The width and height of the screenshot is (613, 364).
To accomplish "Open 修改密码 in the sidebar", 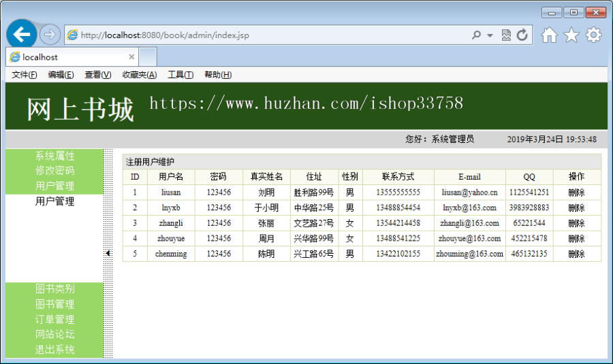I will click(x=54, y=171).
